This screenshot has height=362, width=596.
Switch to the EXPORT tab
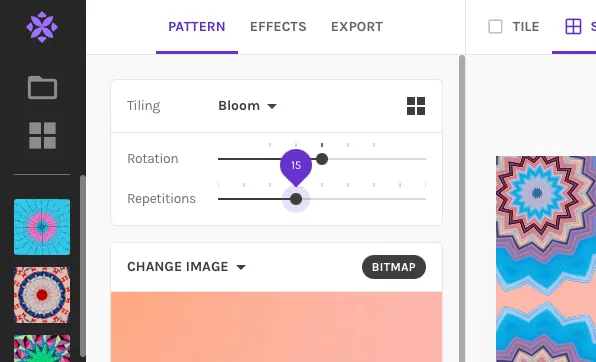coord(357,27)
